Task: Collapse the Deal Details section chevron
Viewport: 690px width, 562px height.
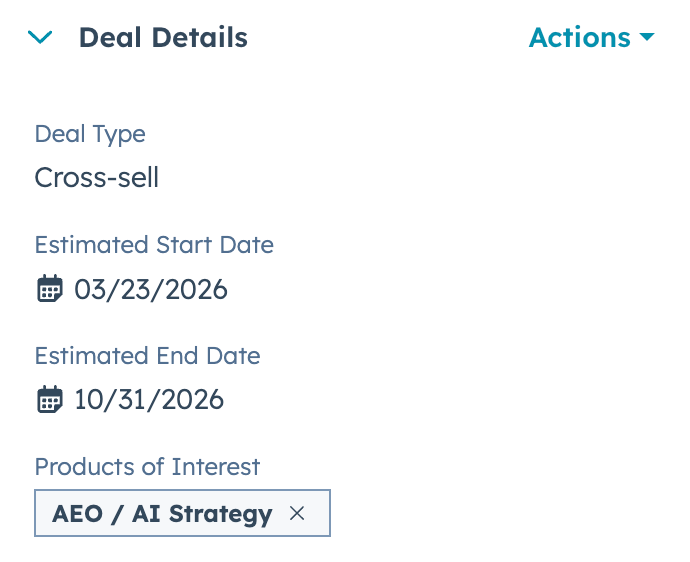Action: 40,38
